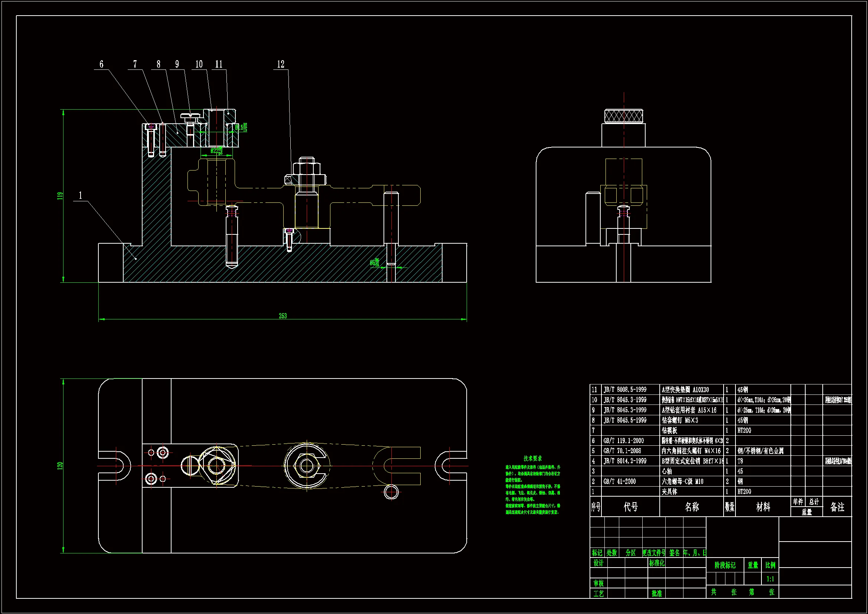868x614 pixels.
Task: Click the Ø6 fit dimension label
Action: pyautogui.click(x=374, y=263)
